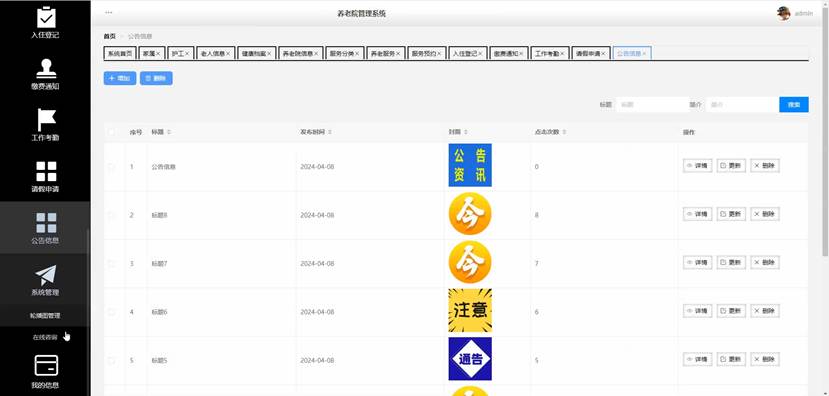Select the 2024-04-08 date in row 标题6
The width and height of the screenshot is (829, 396).
[x=317, y=312]
